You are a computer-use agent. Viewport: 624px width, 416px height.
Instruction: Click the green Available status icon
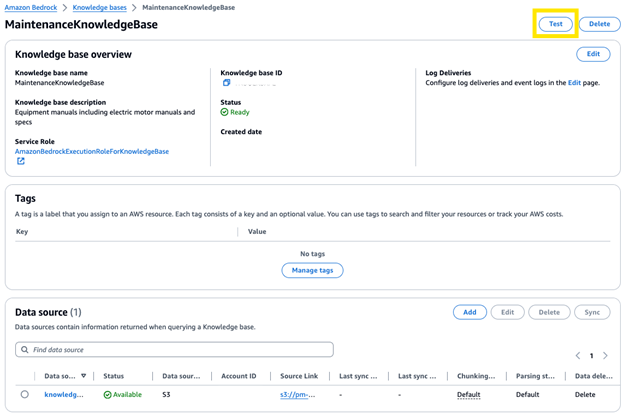click(107, 395)
